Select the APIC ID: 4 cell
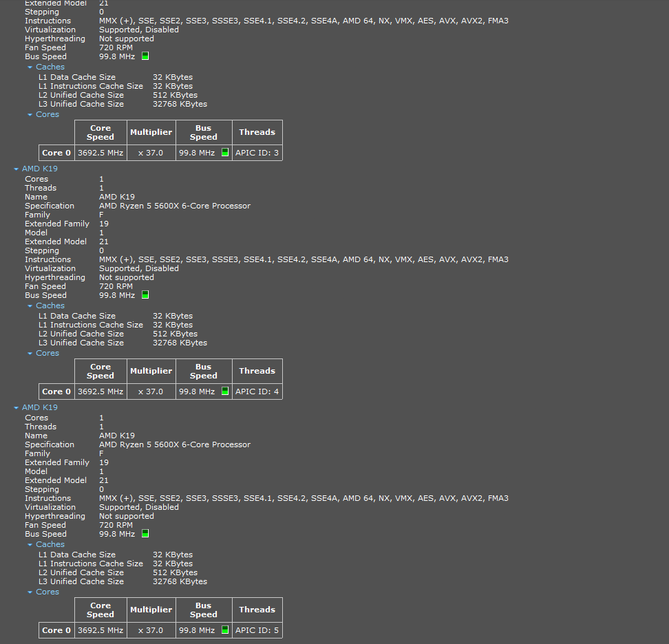The height and width of the screenshot is (644, 669). click(257, 391)
